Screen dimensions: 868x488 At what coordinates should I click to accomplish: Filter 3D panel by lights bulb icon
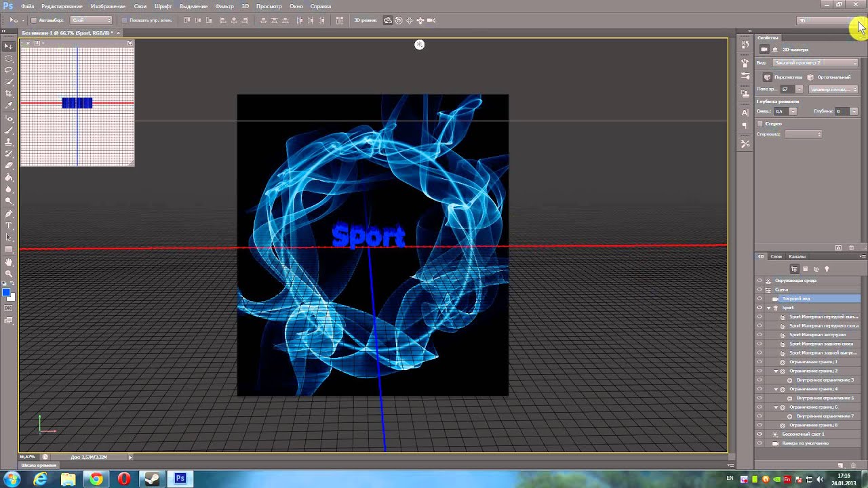point(827,269)
